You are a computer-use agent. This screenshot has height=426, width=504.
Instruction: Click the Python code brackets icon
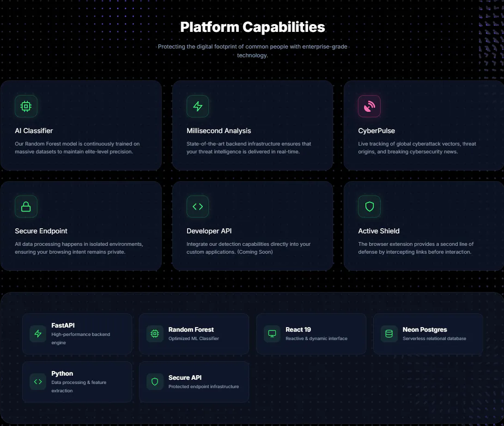coord(38,382)
